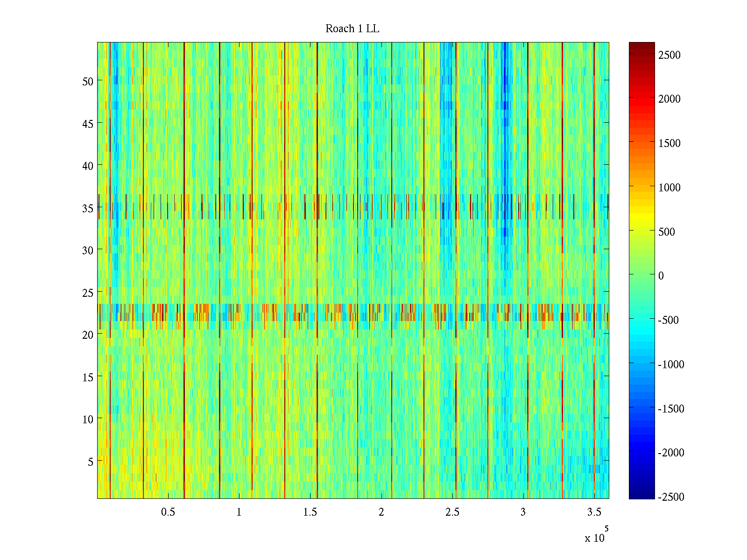
Task: Click the colorbar tick label 1500
Action: [669, 143]
